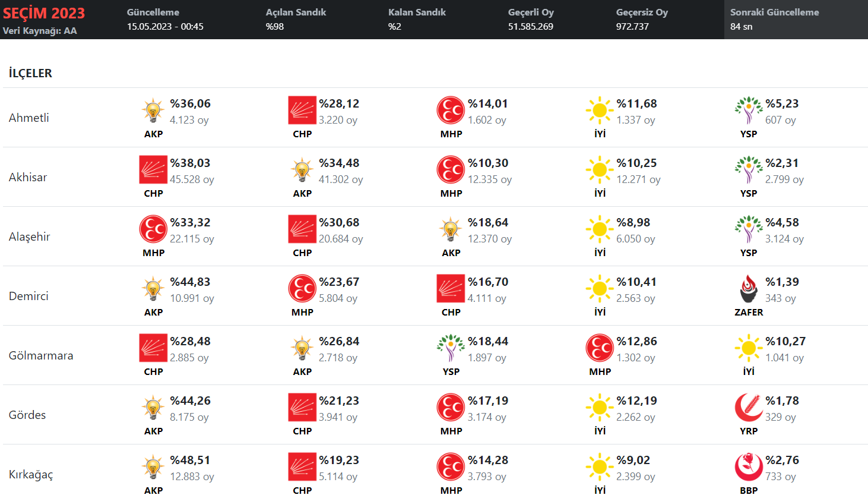Image resolution: width=868 pixels, height=495 pixels.
Task: Click 45.528 oy CHP count in Akhisar
Action: (x=192, y=179)
